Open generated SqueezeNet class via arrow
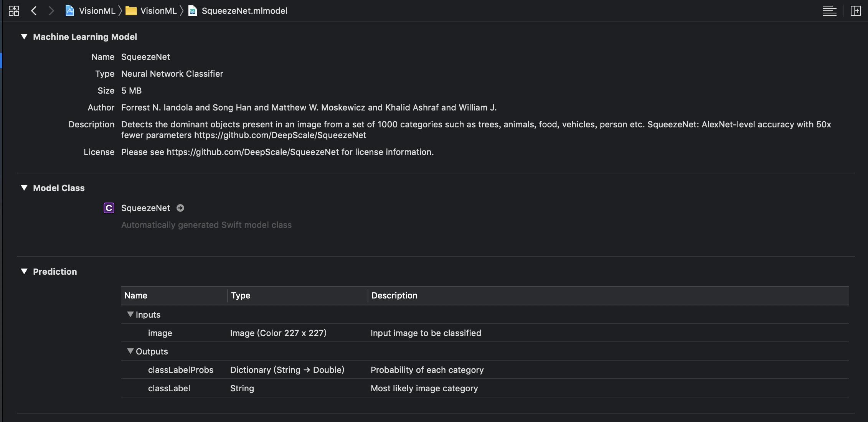Viewport: 868px width, 422px height. point(180,208)
